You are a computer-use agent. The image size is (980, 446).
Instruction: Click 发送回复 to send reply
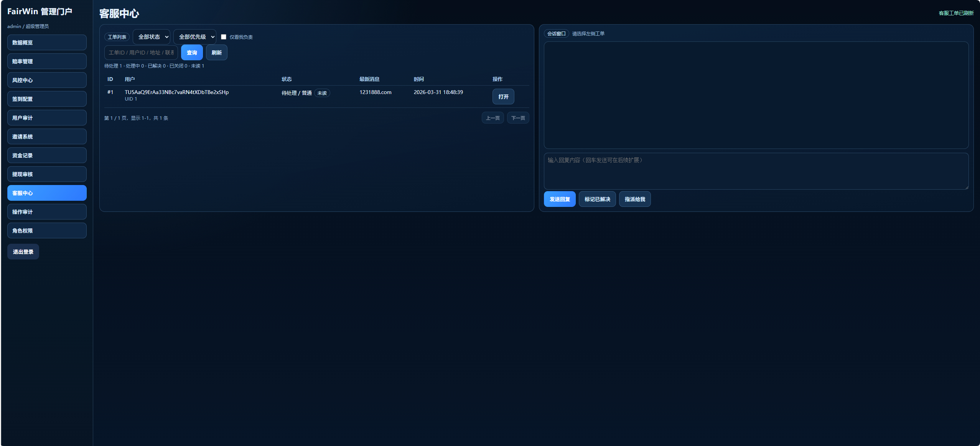pyautogui.click(x=560, y=199)
